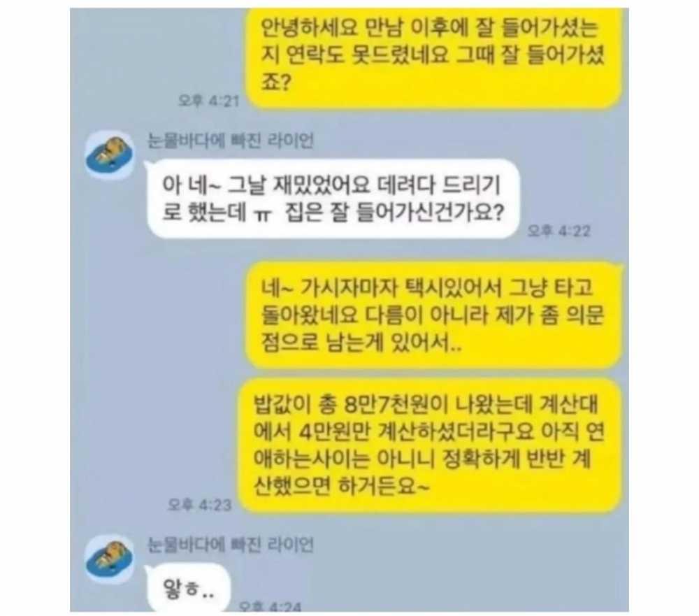Click the 오후 4:24 timestamp

click(271, 607)
